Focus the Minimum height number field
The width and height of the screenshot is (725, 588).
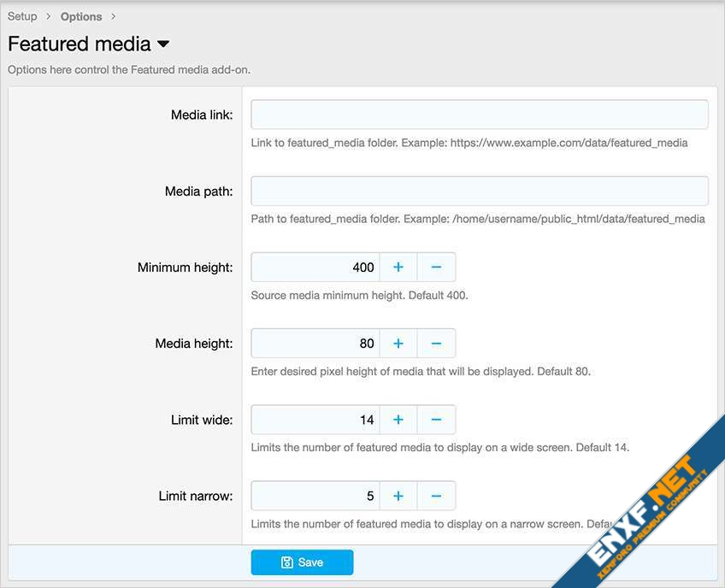point(315,268)
